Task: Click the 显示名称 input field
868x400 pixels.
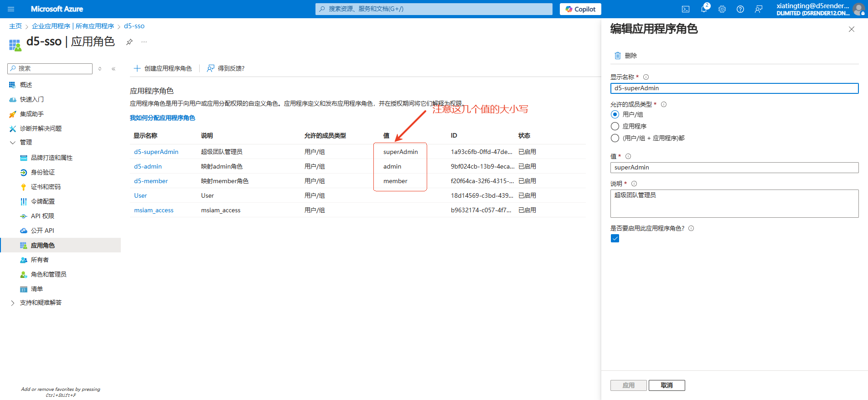Action: pyautogui.click(x=734, y=88)
